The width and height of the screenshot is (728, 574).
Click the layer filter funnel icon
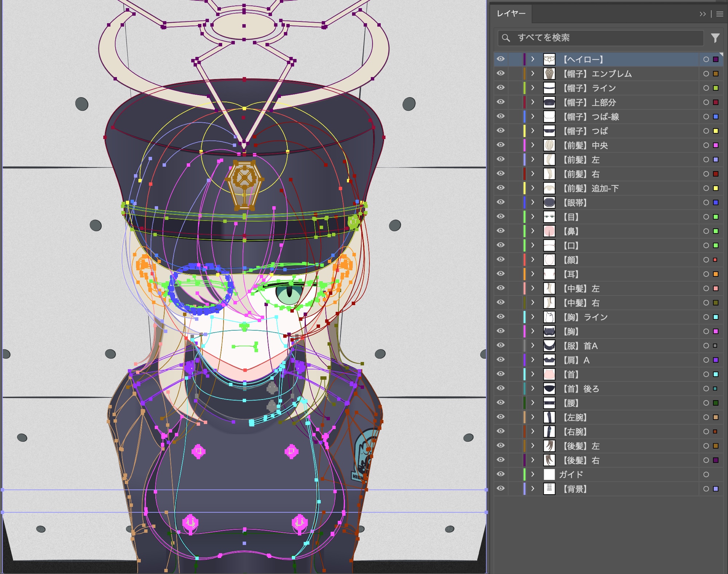click(x=715, y=38)
